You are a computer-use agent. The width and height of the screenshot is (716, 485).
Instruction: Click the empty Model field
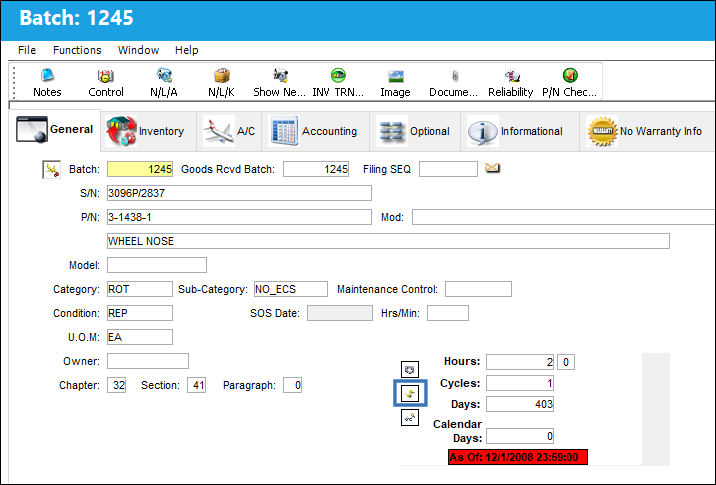pos(157,265)
